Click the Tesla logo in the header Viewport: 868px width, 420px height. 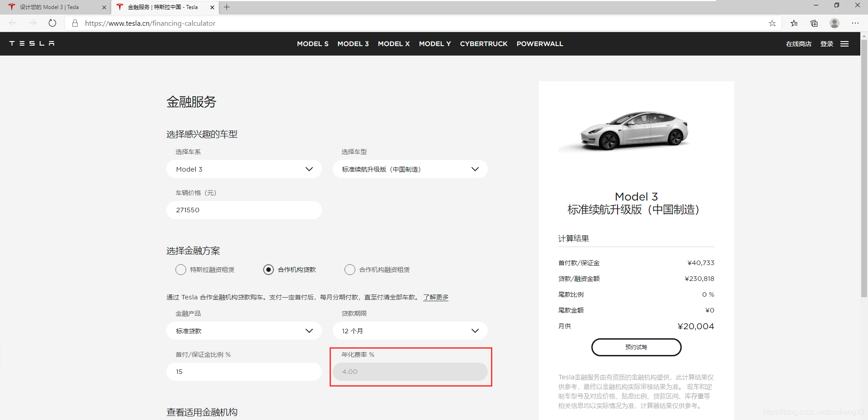(32, 43)
